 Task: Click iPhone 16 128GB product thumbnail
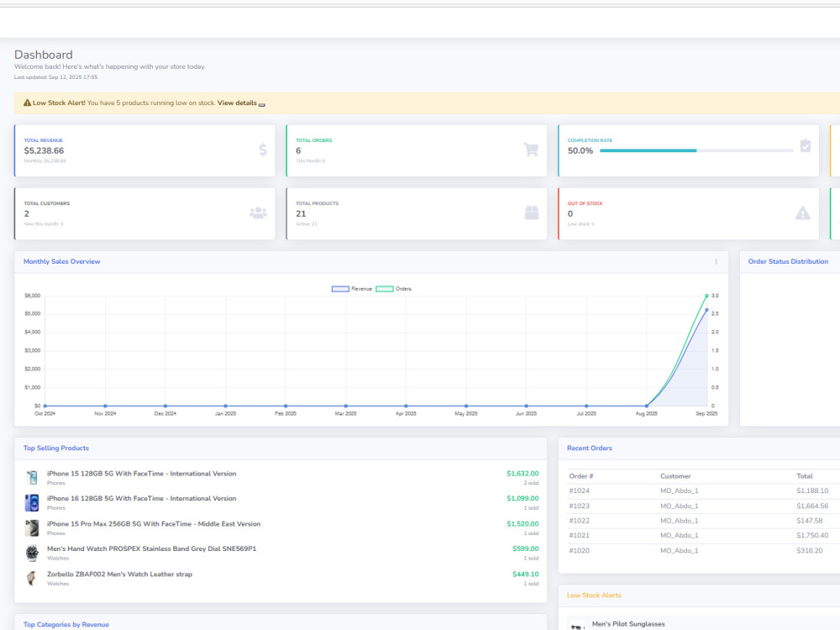[x=32, y=502]
